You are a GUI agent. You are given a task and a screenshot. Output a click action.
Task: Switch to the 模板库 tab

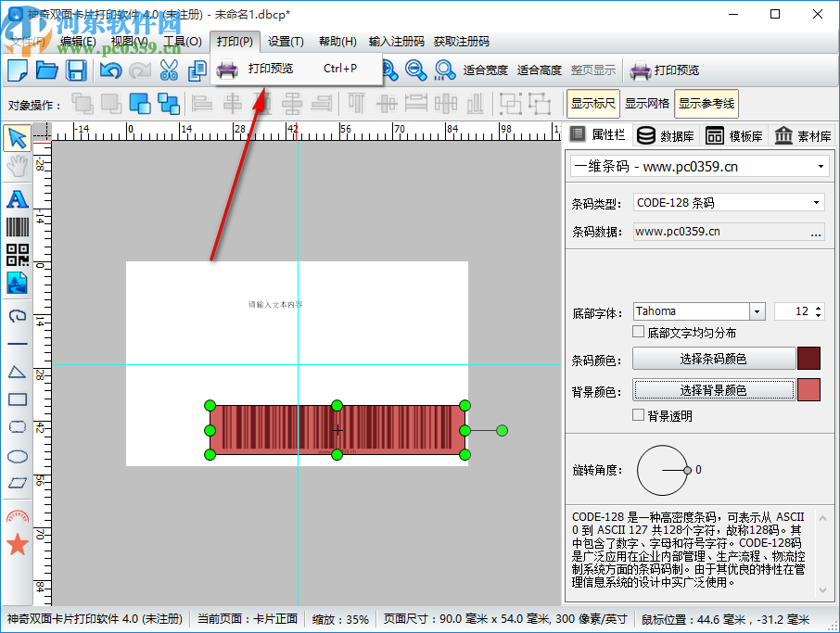[x=734, y=135]
